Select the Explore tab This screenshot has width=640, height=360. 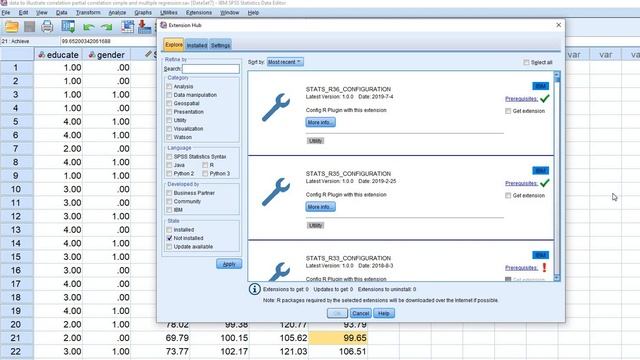tap(174, 45)
